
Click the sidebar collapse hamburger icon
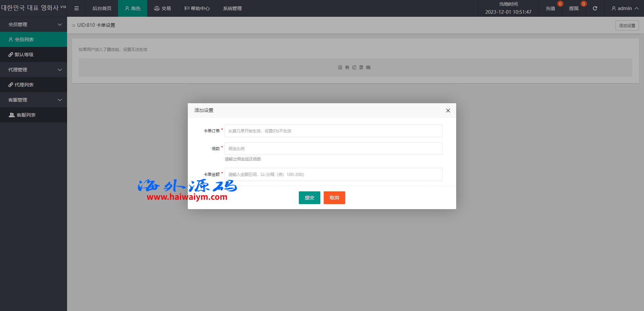[x=76, y=8]
